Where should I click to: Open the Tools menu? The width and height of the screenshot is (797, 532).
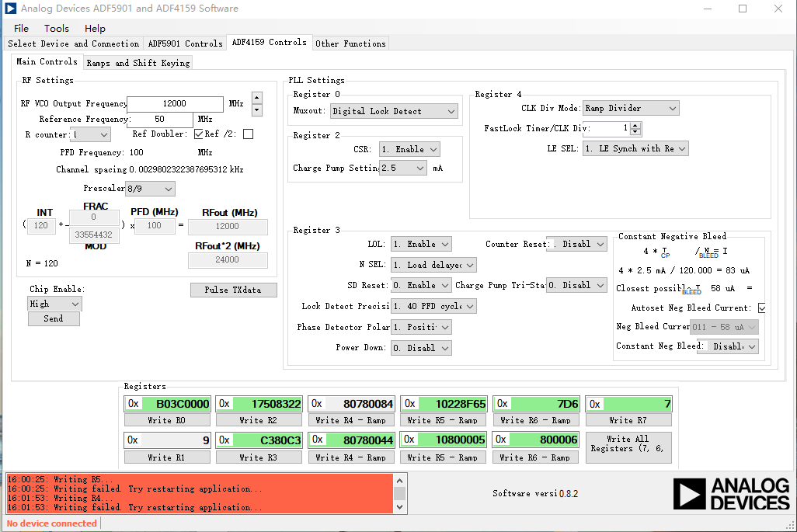(57, 29)
